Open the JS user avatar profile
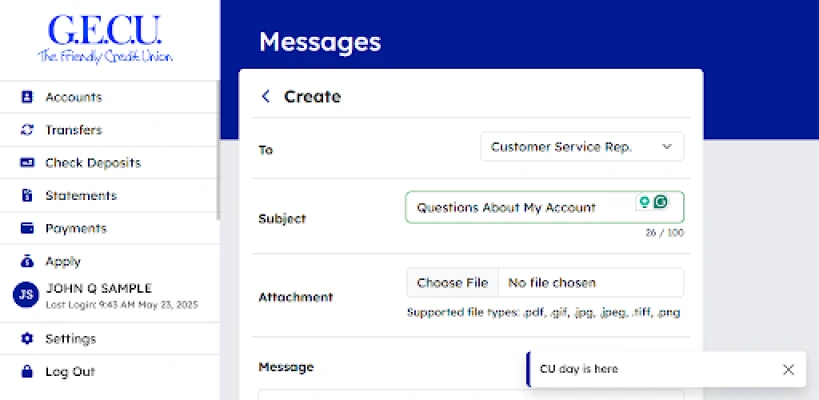The width and height of the screenshot is (819, 400). click(x=26, y=294)
